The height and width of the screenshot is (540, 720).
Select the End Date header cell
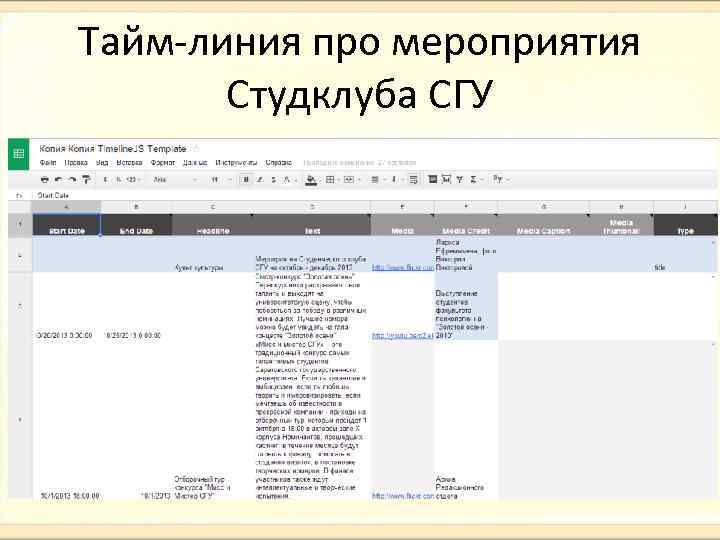tap(136, 225)
